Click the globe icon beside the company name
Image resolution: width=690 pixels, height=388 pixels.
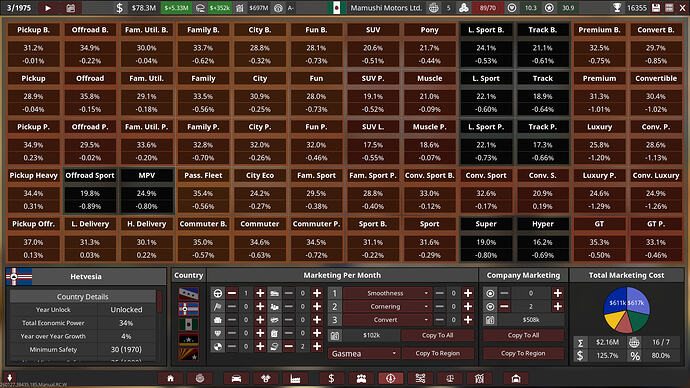tap(433, 8)
